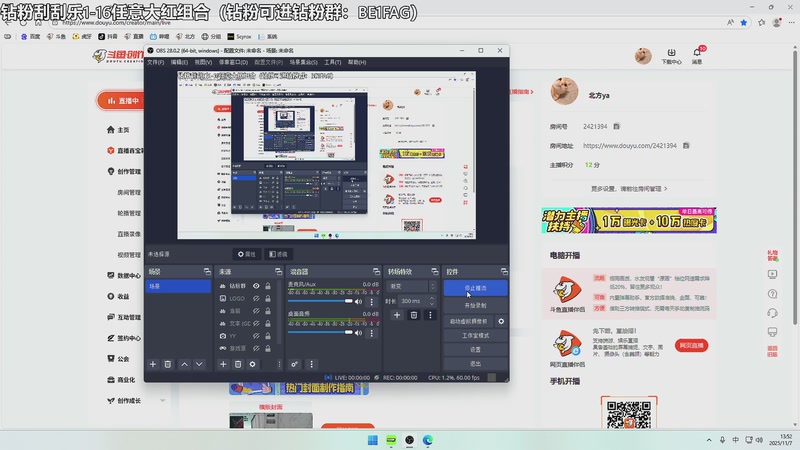Mute the Desktop Audio channel
This screenshot has width=800, height=450.
(x=359, y=333)
